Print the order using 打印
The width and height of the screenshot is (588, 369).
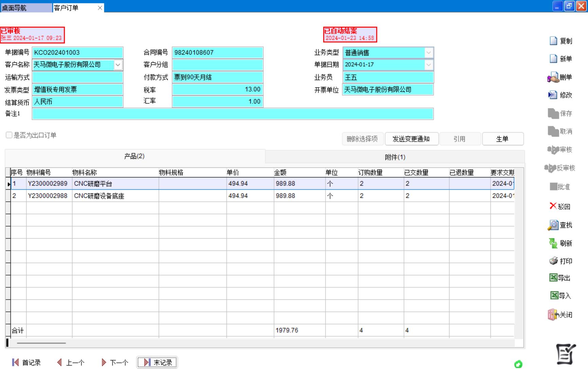coord(553,261)
